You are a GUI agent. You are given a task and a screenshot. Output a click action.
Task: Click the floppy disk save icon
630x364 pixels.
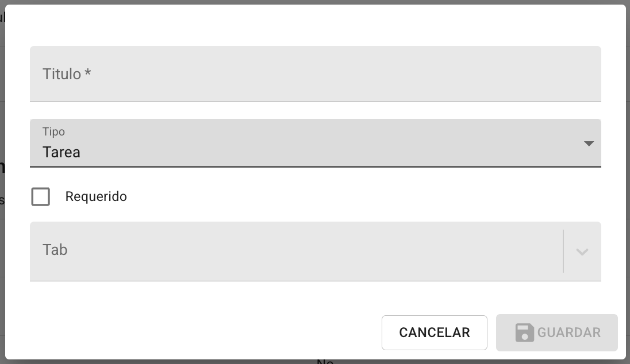pos(524,332)
